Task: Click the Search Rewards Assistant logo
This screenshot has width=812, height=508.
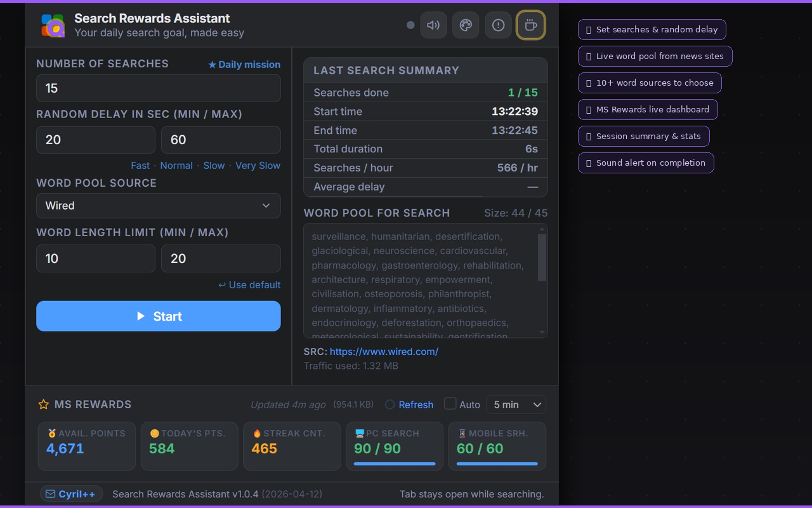Action: (x=53, y=25)
